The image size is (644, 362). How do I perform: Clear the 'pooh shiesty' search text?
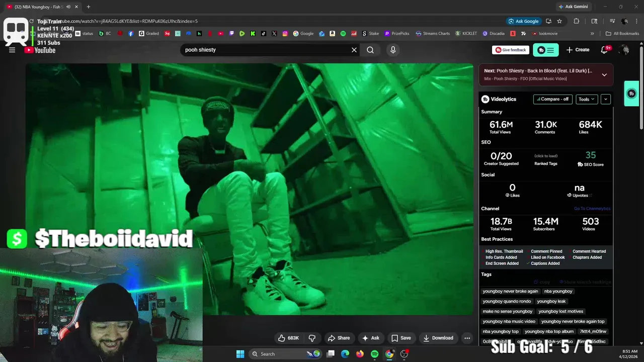coord(354,50)
